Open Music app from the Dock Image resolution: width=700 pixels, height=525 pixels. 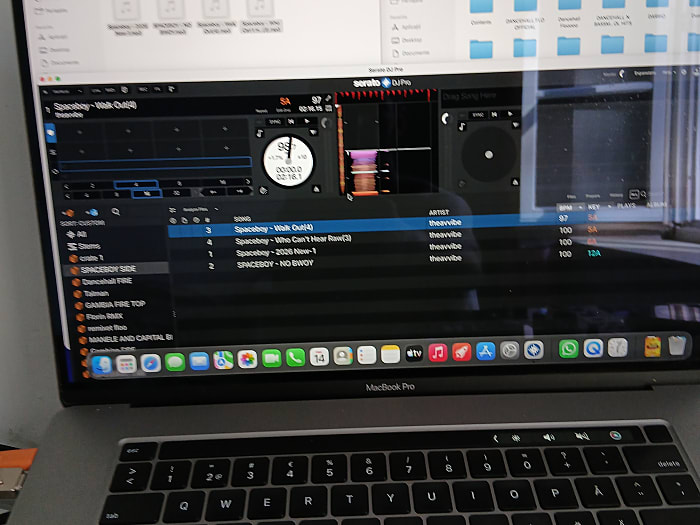[438, 353]
